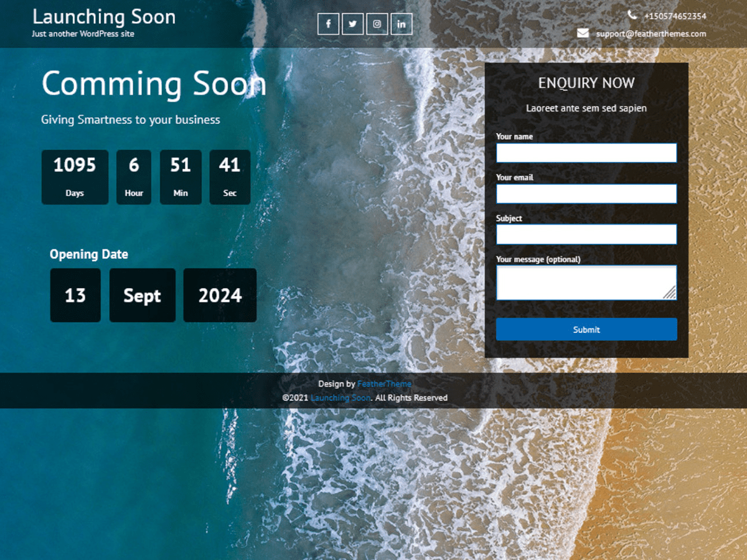Email support@featherthemes.com via the header link
The width and height of the screenshot is (747, 560).
tap(651, 34)
